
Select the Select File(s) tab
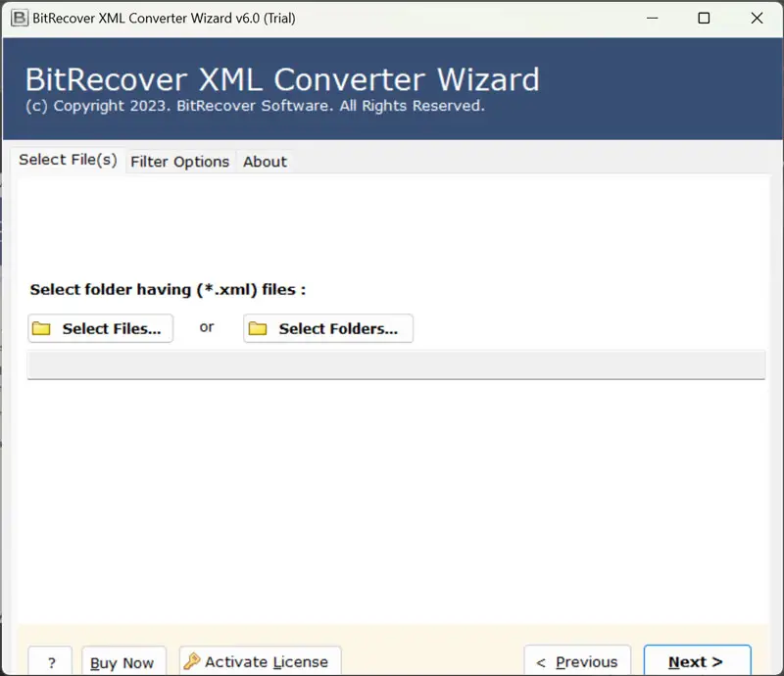[68, 160]
